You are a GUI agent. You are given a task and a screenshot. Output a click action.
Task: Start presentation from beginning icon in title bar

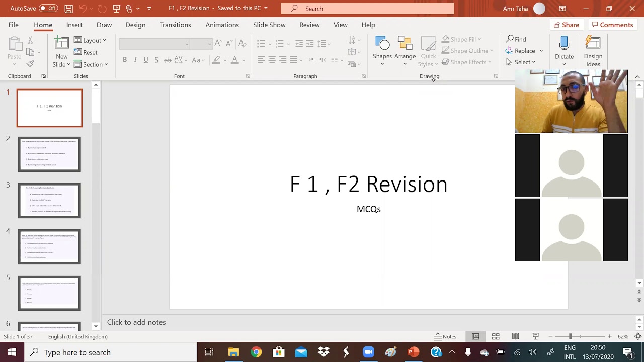[x=117, y=9]
